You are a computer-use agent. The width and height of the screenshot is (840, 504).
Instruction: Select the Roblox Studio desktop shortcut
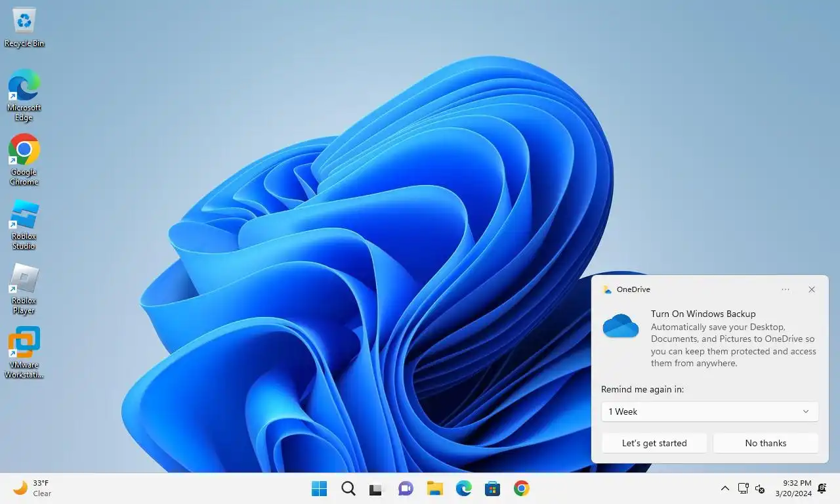pyautogui.click(x=24, y=224)
